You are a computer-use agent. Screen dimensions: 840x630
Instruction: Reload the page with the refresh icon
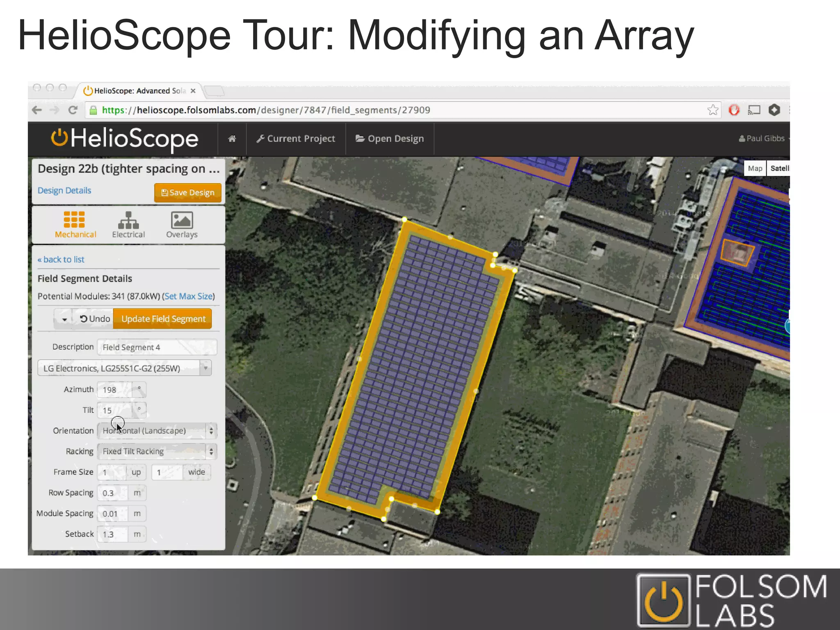73,110
